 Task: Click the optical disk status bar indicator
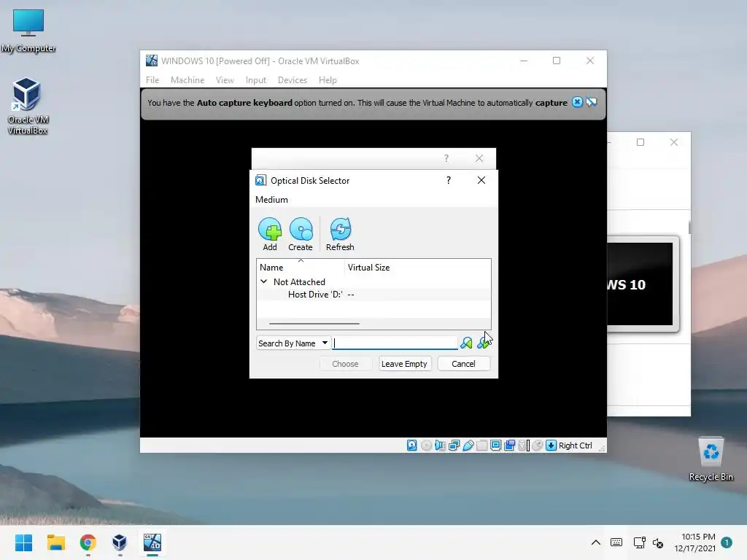click(426, 446)
